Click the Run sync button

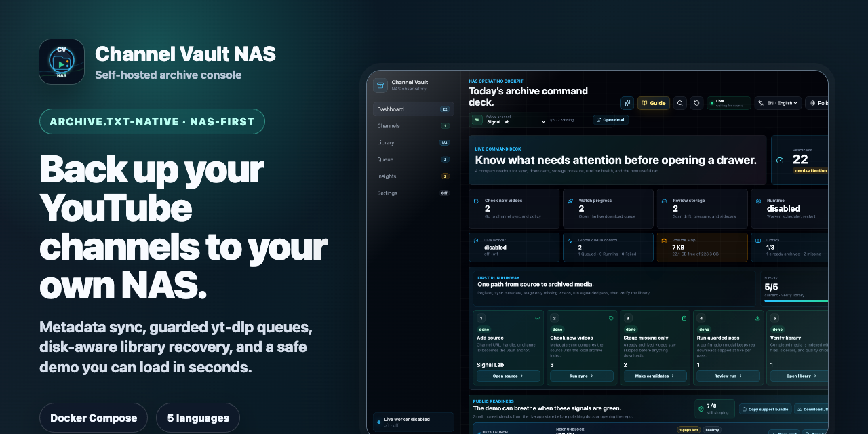coord(582,376)
